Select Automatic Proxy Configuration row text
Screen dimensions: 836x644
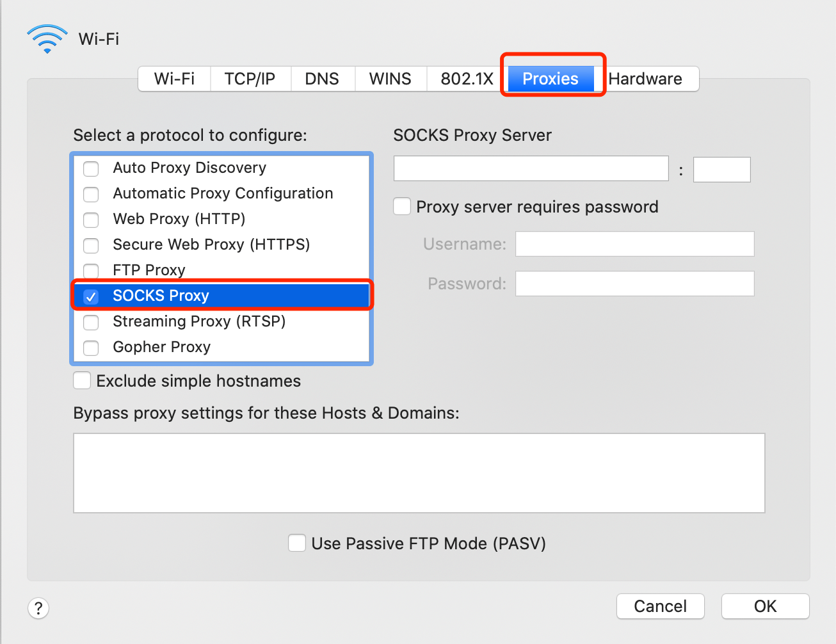[x=223, y=193]
